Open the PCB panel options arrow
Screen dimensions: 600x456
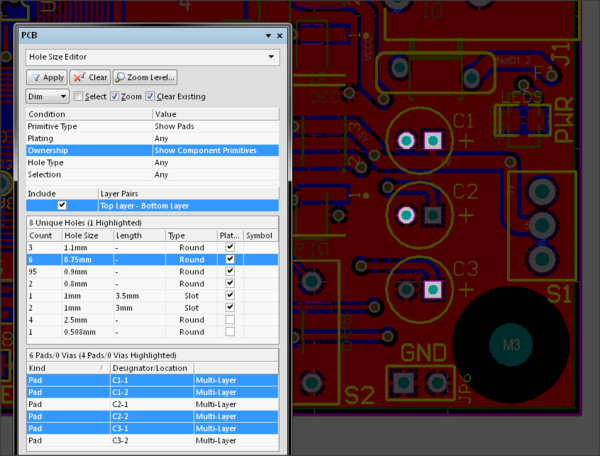point(267,36)
